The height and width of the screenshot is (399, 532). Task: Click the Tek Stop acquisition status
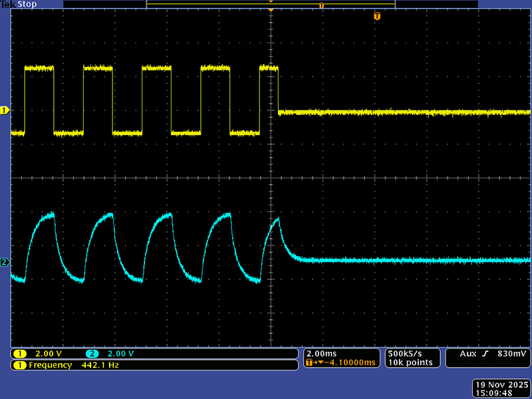pyautogui.click(x=19, y=4)
